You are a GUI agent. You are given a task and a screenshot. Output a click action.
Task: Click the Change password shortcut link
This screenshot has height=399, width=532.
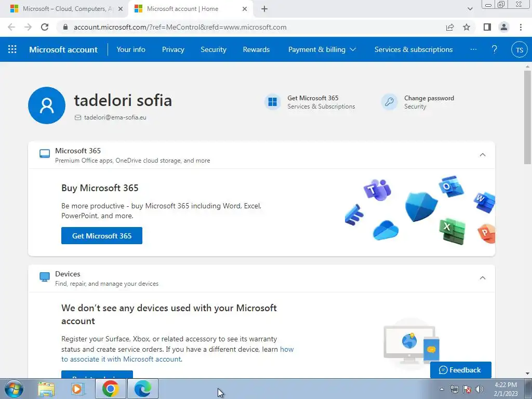(429, 98)
